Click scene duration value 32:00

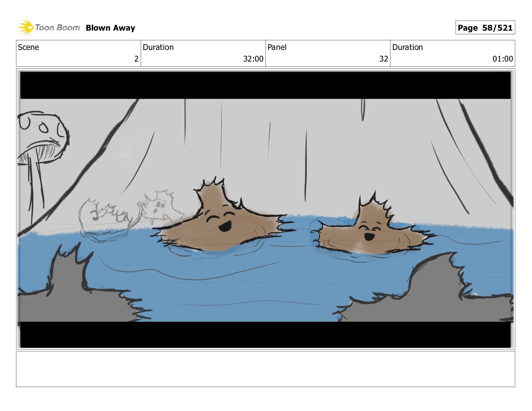pos(253,59)
